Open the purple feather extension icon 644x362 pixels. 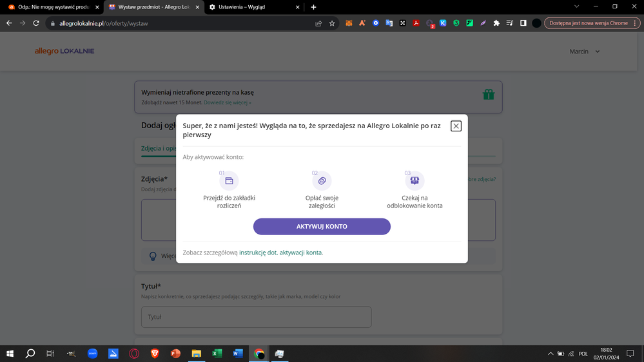coord(483,23)
